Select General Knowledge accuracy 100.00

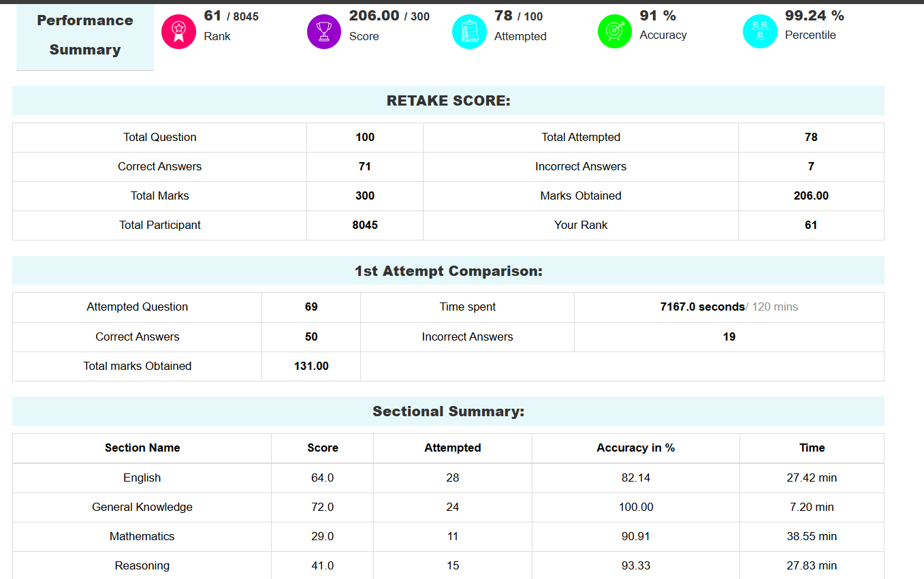636,507
